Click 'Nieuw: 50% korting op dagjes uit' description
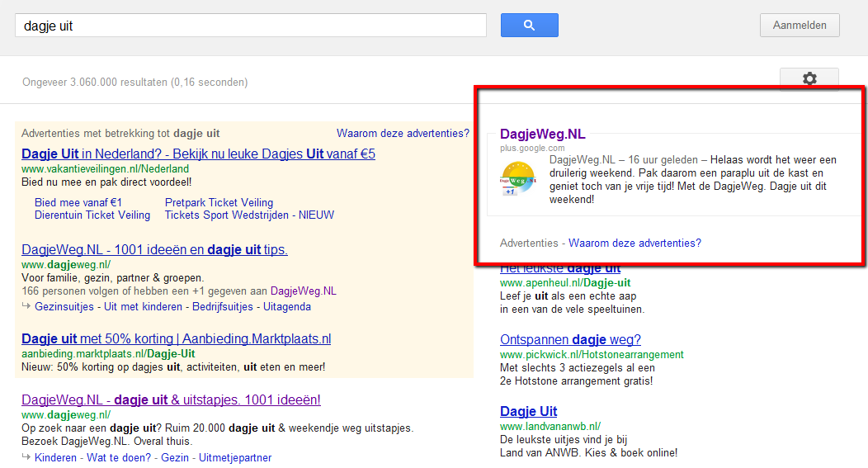 [x=173, y=367]
